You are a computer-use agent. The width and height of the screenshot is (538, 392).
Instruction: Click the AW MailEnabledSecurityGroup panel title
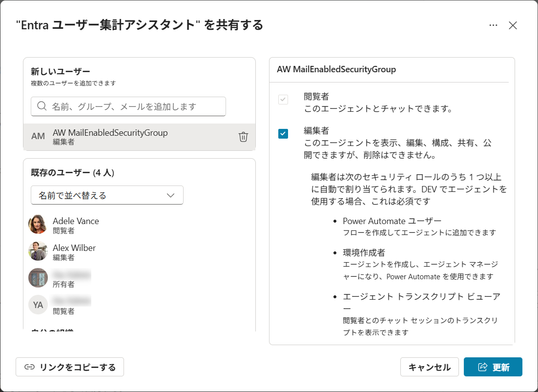[336, 69]
